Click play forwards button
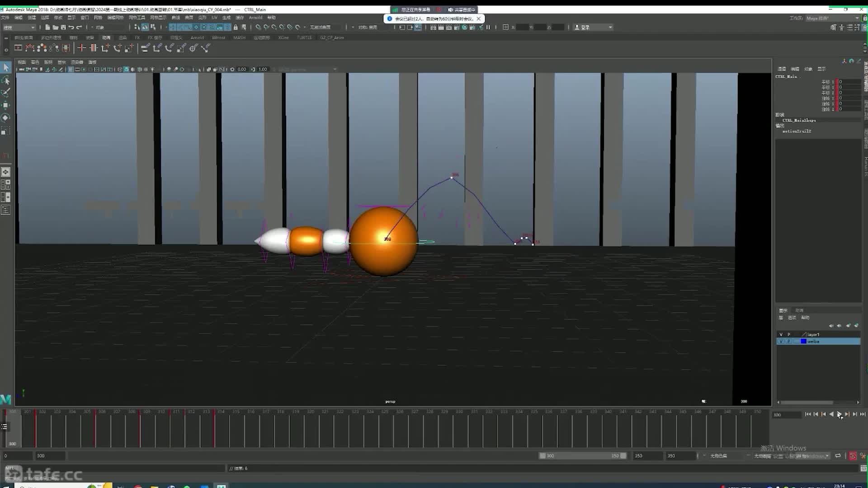This screenshot has height=488, width=868. pyautogui.click(x=839, y=414)
